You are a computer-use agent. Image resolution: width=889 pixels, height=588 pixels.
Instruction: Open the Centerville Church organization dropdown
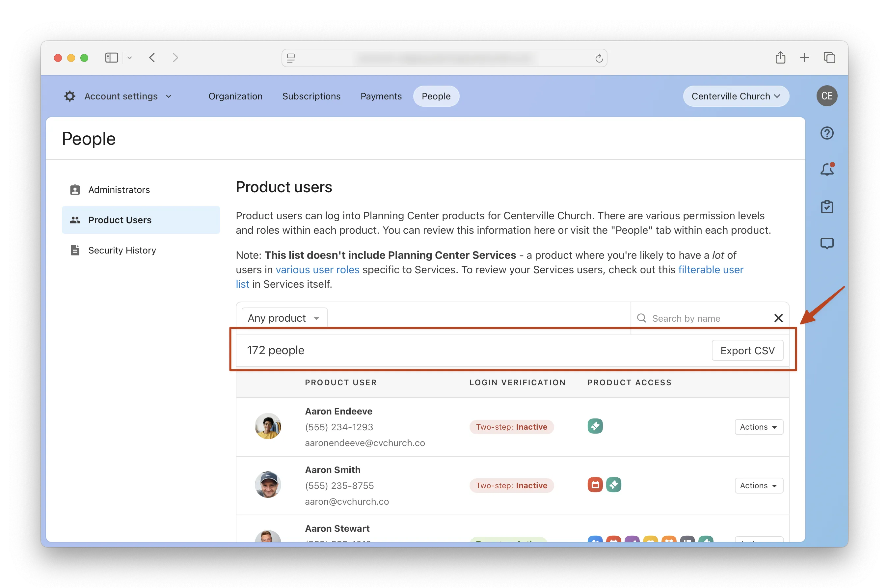[735, 96]
